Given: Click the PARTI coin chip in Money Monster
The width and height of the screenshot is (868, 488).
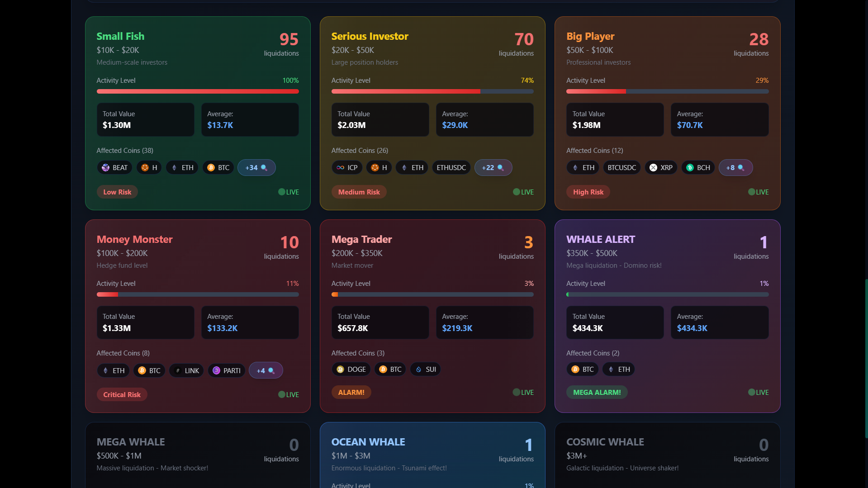Looking at the screenshot, I should pos(227,371).
